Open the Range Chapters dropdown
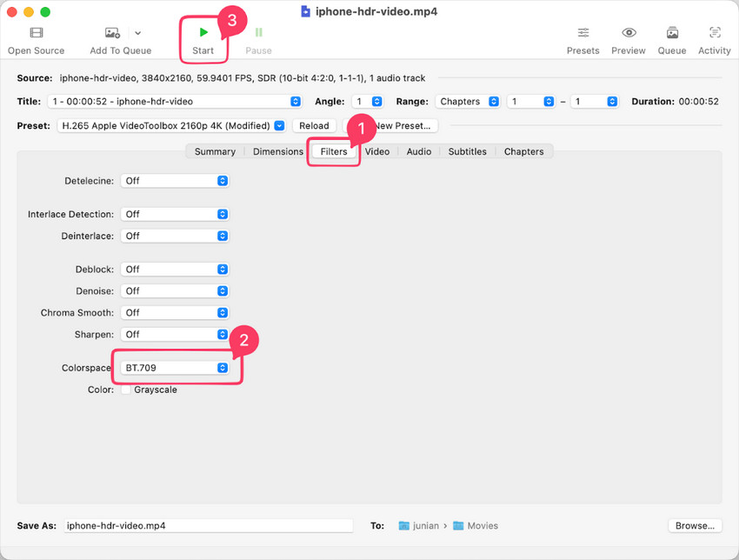This screenshot has height=560, width=739. 467,102
